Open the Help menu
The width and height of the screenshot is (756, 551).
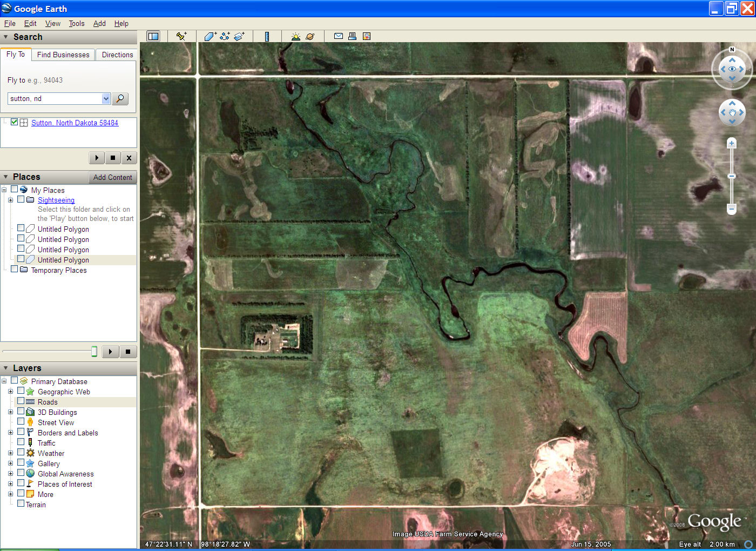[x=122, y=23]
